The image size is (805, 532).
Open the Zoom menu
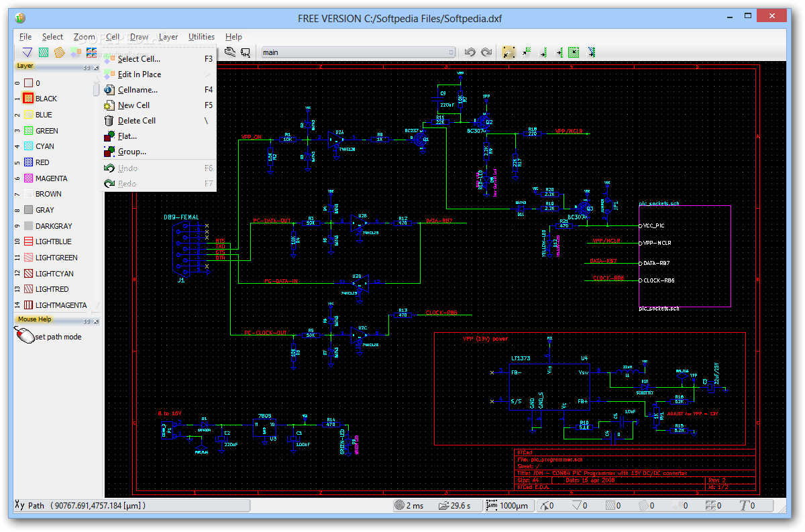[x=85, y=37]
